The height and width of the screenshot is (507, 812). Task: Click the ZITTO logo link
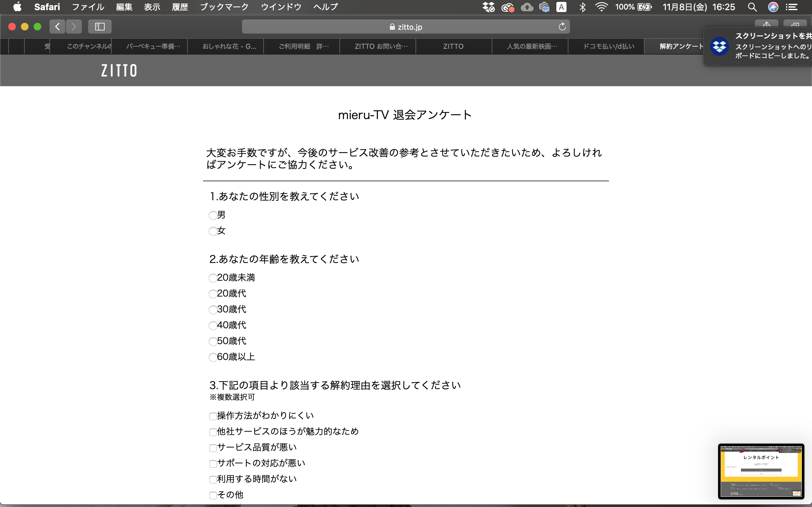tap(119, 70)
